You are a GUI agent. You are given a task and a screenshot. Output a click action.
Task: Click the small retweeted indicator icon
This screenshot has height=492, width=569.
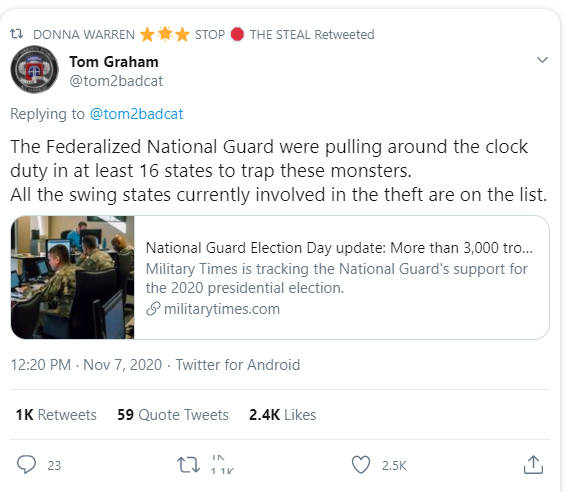point(16,34)
